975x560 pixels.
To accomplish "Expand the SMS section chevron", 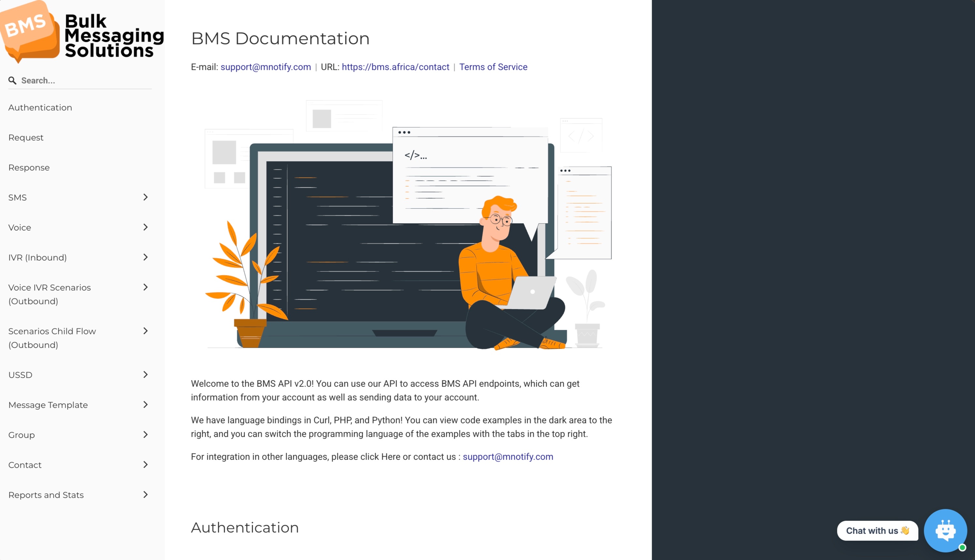I will tap(145, 197).
